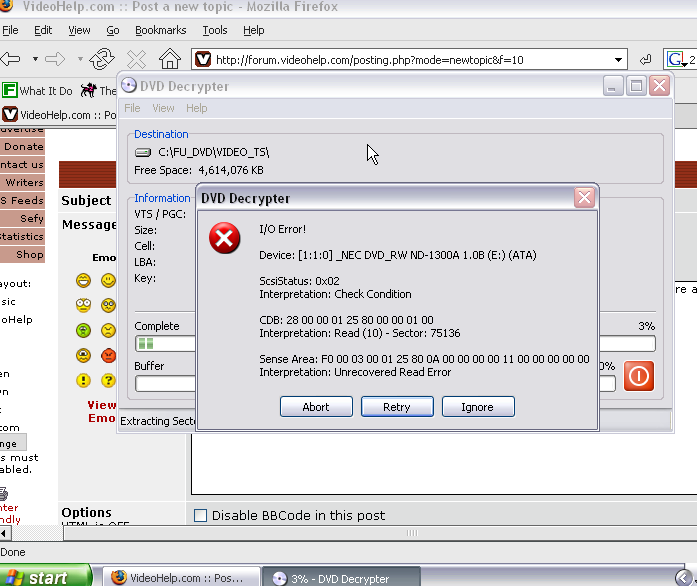This screenshot has width=697, height=586.
Task: Click Abort in I/O Error dialog
Action: click(x=316, y=407)
